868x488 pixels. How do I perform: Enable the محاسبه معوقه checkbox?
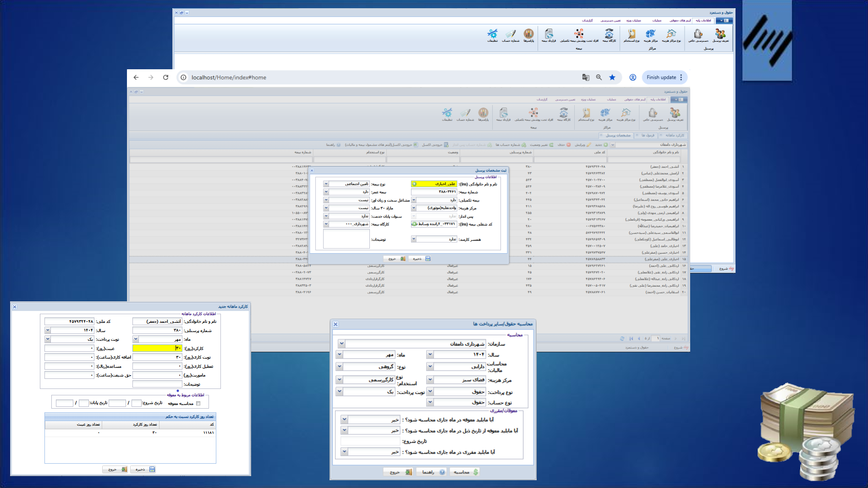pos(198,404)
